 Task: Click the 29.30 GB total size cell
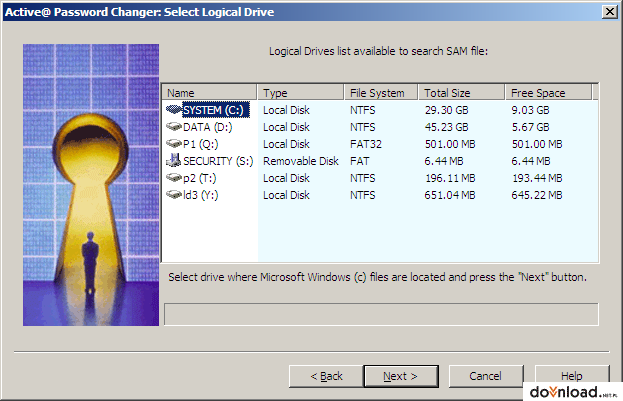pyautogui.click(x=446, y=110)
